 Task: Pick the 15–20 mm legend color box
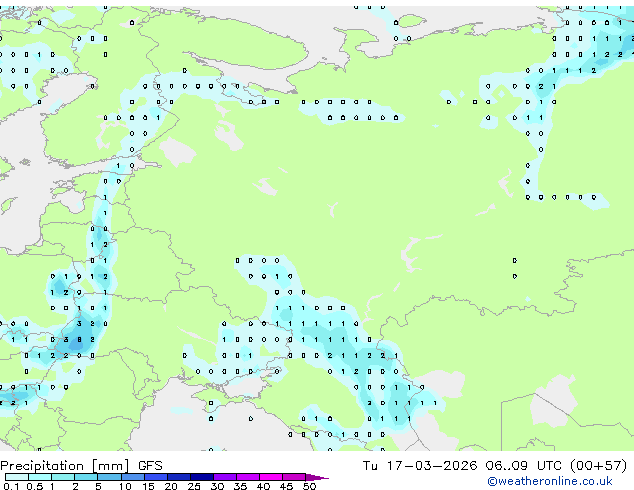click(x=155, y=477)
